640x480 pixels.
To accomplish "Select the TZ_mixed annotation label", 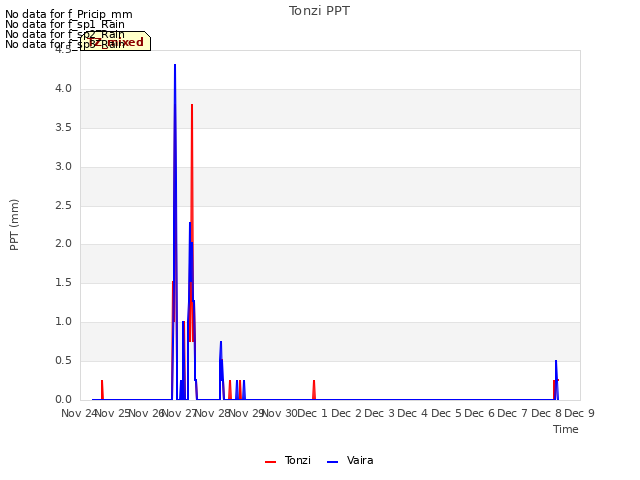I will [x=116, y=42].
